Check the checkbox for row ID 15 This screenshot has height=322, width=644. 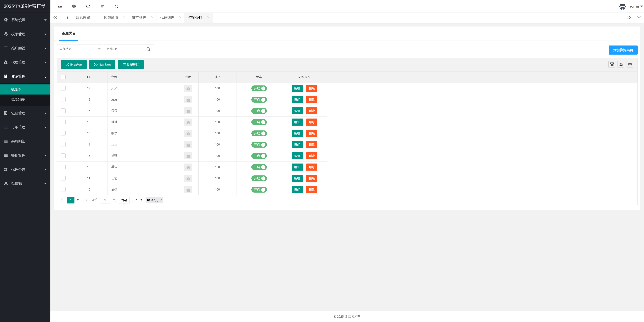pyautogui.click(x=63, y=133)
